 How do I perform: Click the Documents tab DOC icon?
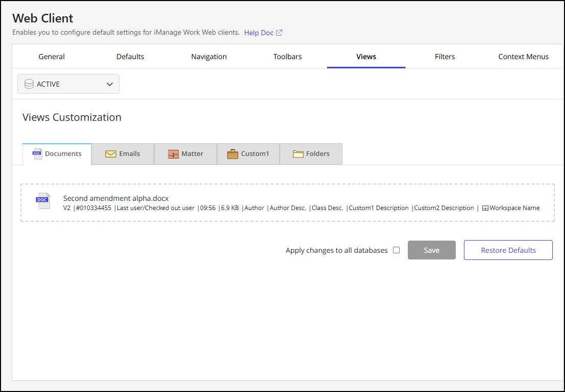[37, 154]
